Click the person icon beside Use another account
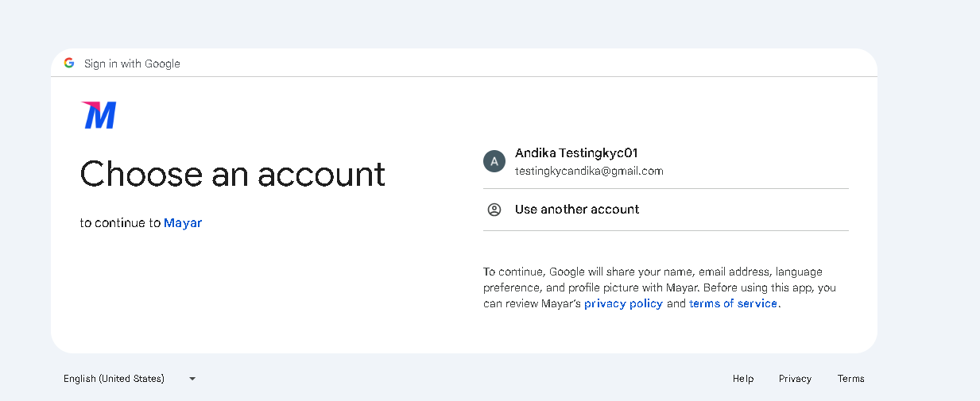980x401 pixels. (x=494, y=210)
